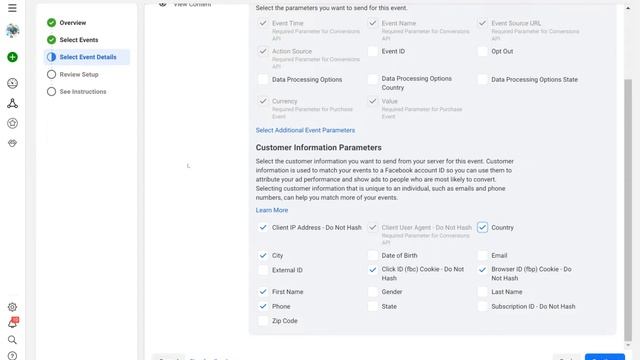
Task: Enable the Event ID checkbox
Action: coord(373,51)
